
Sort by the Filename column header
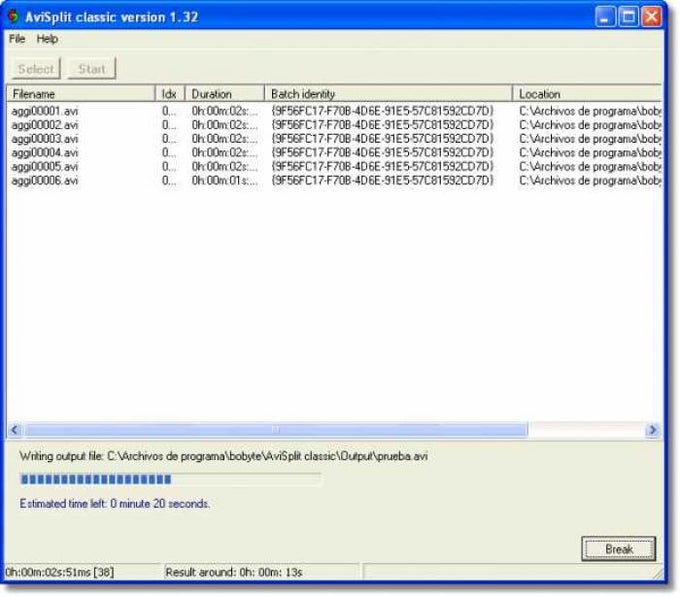[x=81, y=94]
